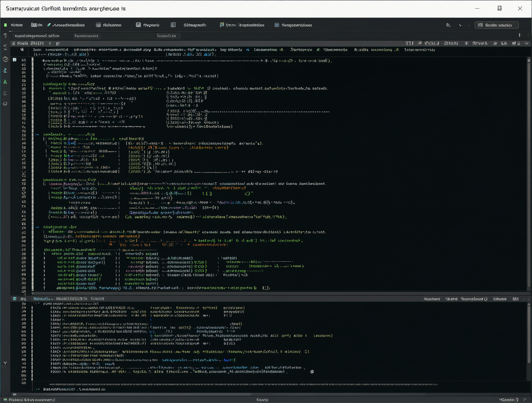Click the blue cube icon in the top toolbar
532x403 pixels.
point(277,25)
